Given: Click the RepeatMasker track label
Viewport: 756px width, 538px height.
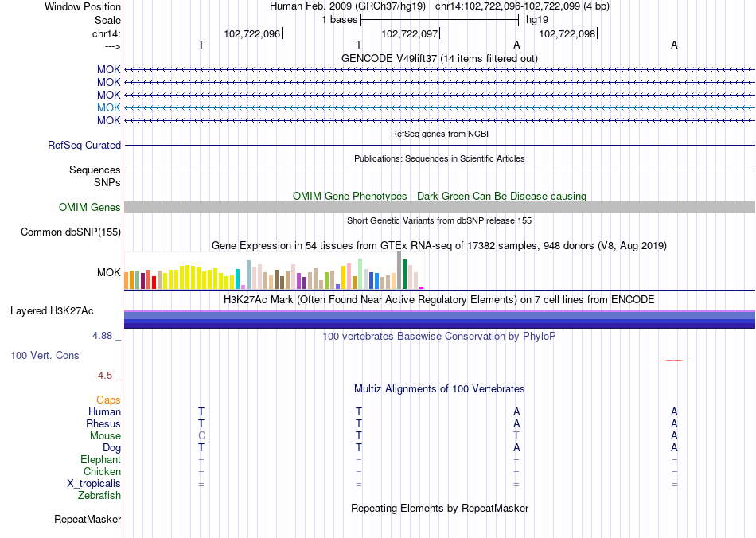Looking at the screenshot, I should (88, 519).
